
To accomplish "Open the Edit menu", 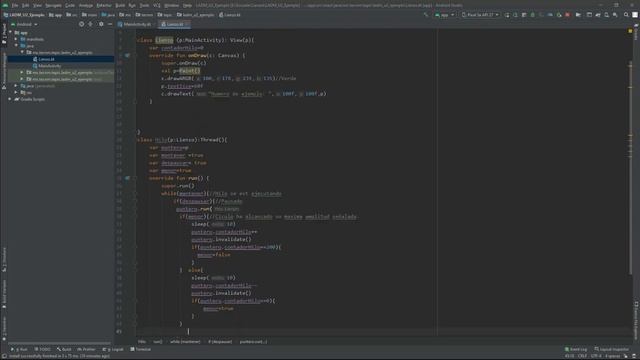I will [25, 5].
